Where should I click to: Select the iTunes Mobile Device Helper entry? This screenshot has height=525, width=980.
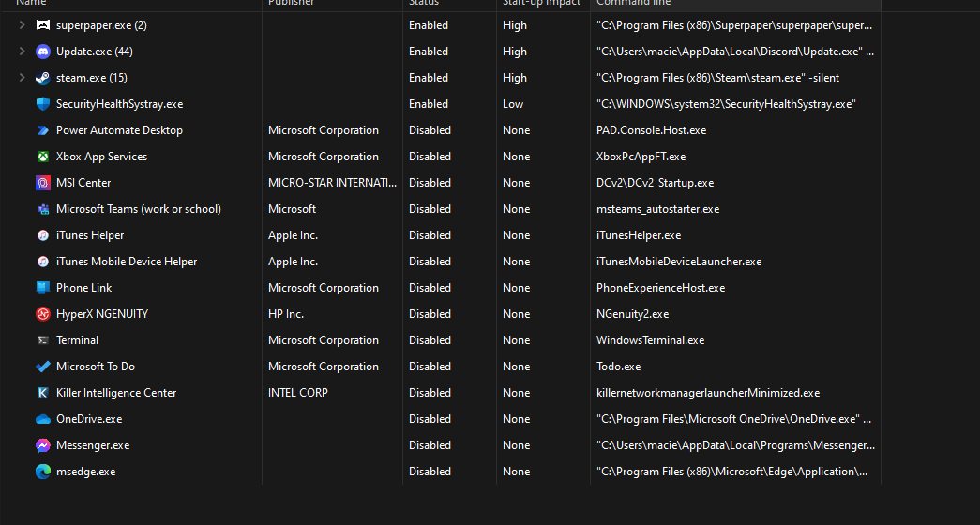point(127,262)
